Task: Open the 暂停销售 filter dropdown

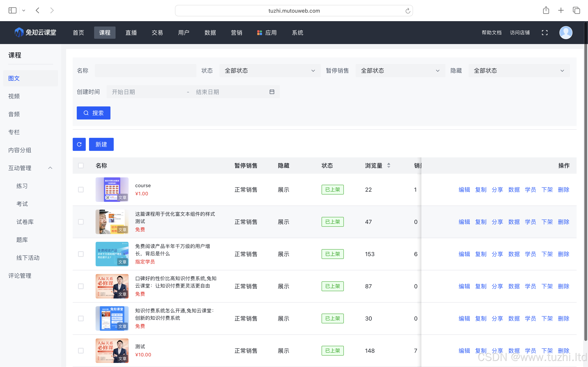Action: click(x=400, y=71)
